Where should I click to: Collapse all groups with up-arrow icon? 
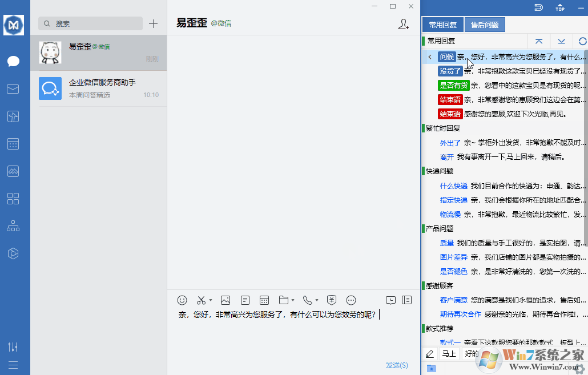pos(539,41)
